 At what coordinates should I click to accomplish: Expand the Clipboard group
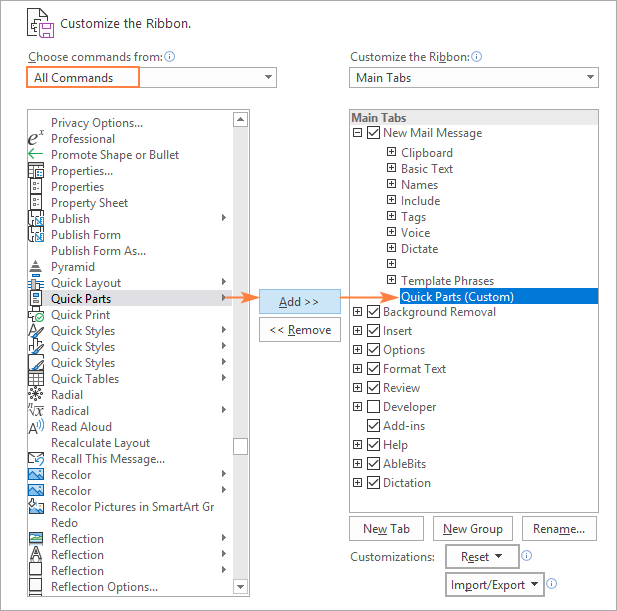(x=392, y=153)
